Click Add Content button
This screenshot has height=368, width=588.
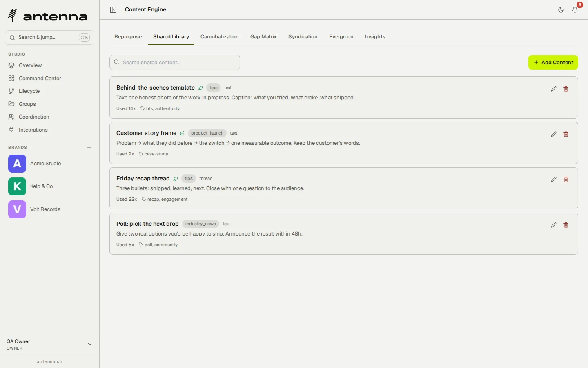(553, 63)
